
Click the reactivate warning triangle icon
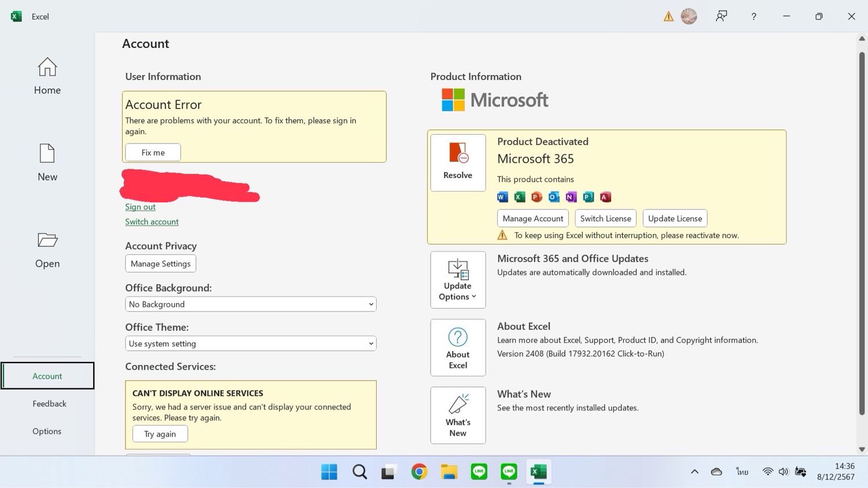click(x=502, y=235)
